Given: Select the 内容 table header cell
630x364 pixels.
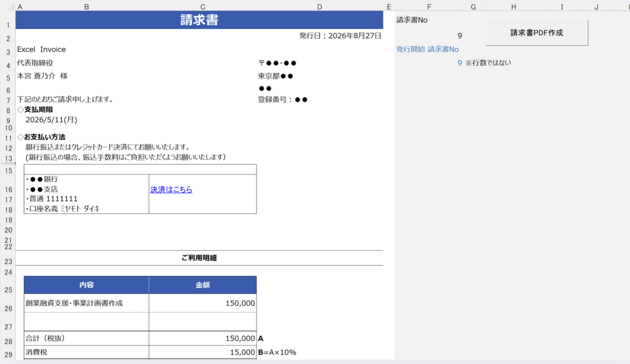Looking at the screenshot, I should click(x=86, y=285).
